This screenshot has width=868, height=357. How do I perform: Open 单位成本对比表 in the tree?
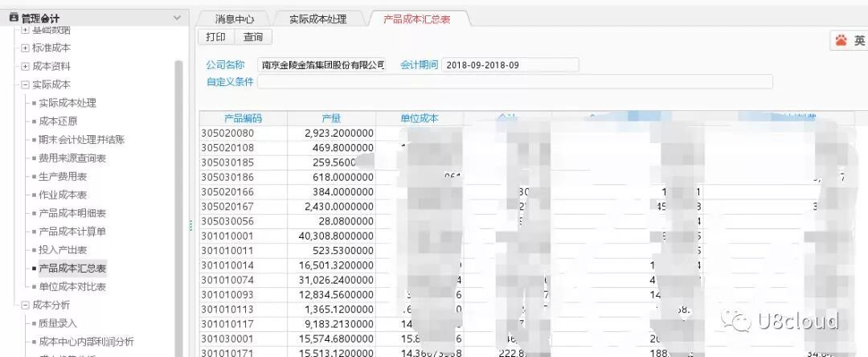point(72,287)
